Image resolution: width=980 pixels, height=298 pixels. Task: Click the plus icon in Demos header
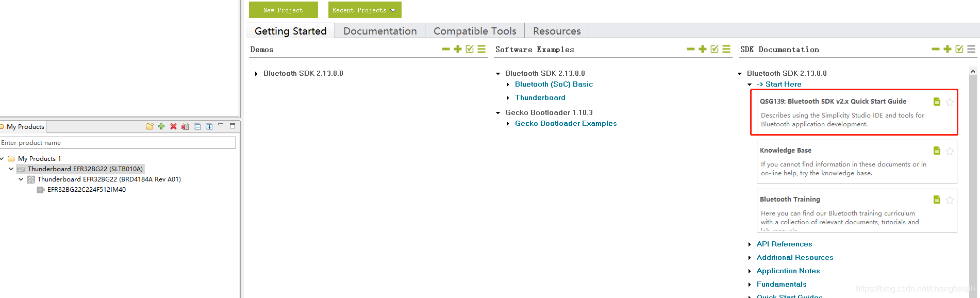tap(457, 49)
